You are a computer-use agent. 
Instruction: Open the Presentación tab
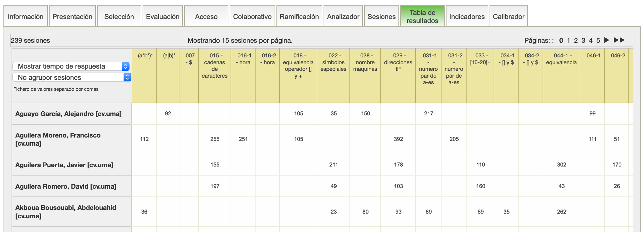point(72,17)
